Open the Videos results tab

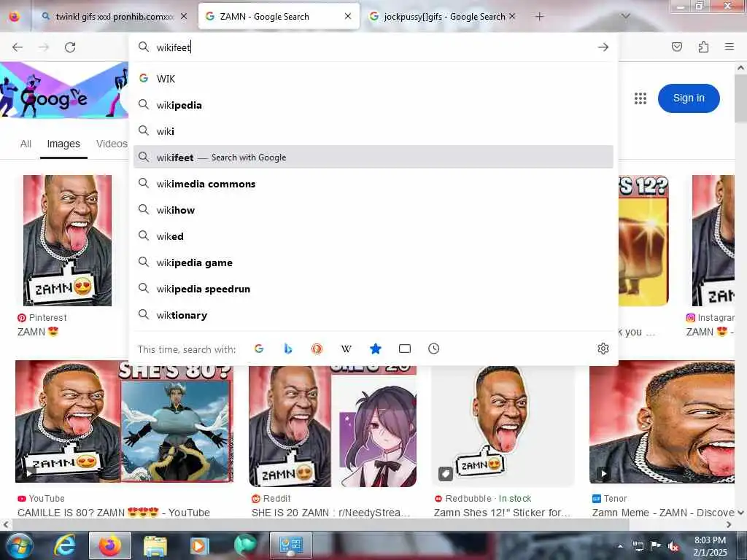tap(112, 144)
